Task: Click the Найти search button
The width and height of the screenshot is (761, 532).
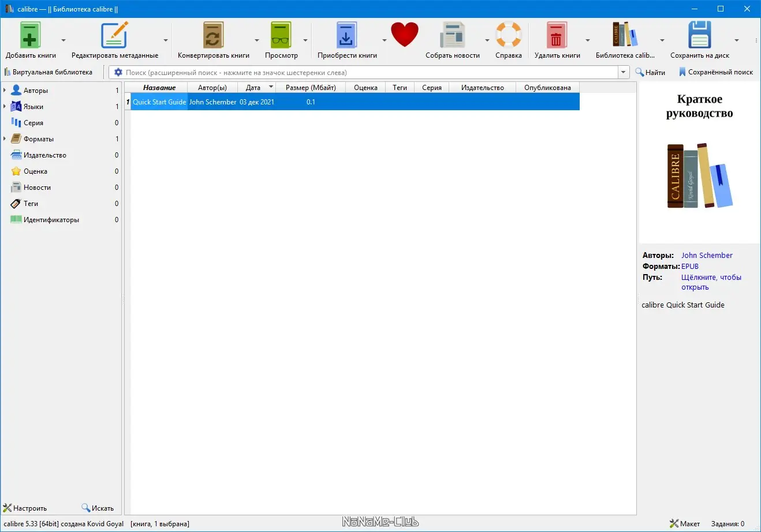Action: (x=650, y=72)
